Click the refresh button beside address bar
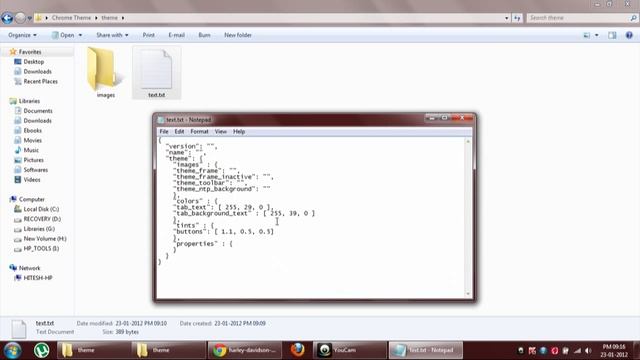 (x=517, y=18)
